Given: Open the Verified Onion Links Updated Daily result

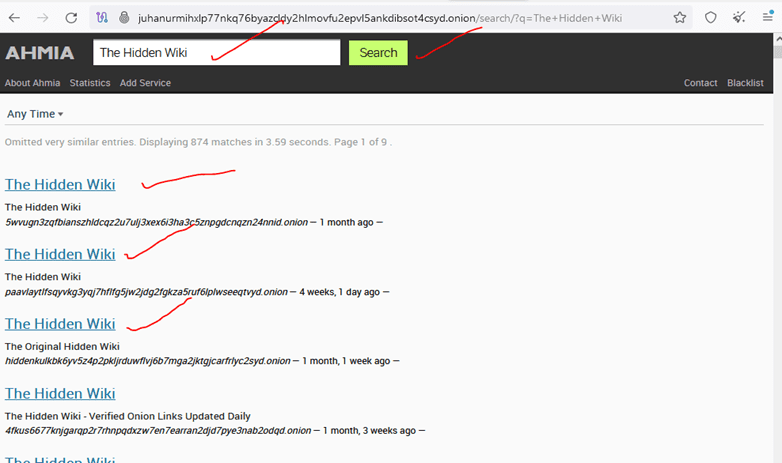Looking at the screenshot, I should [60, 393].
